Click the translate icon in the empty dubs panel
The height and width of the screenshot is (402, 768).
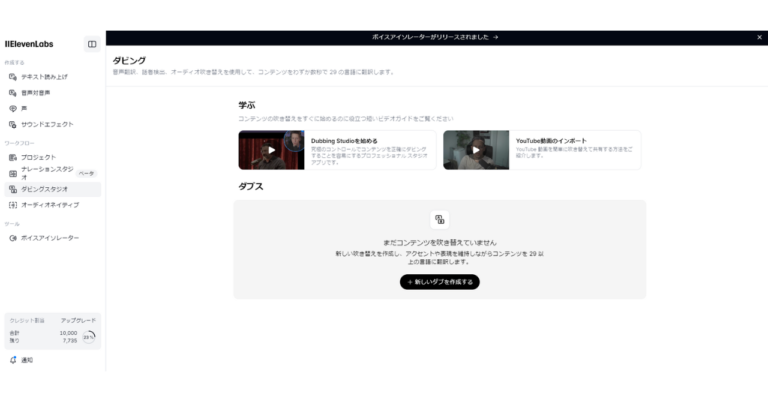[439, 220]
